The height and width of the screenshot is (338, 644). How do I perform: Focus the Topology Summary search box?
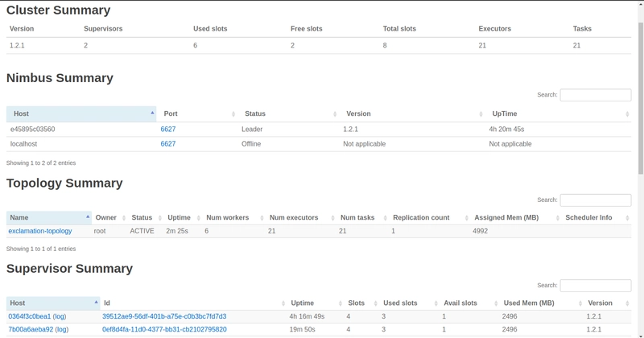point(595,200)
